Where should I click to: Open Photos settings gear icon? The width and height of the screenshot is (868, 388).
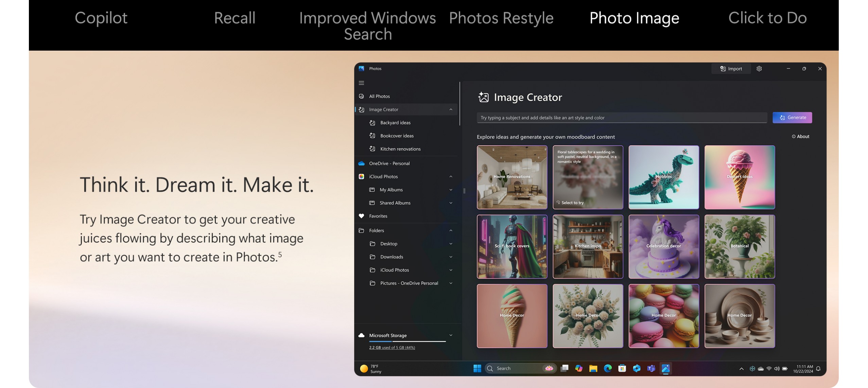759,69
